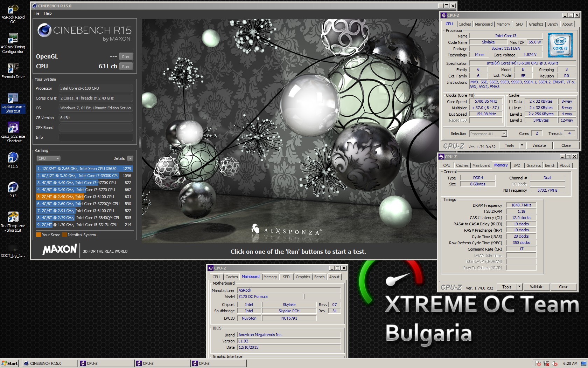Click the first CPU-Z taskbar button
The height and width of the screenshot is (368, 588).
pos(106,363)
